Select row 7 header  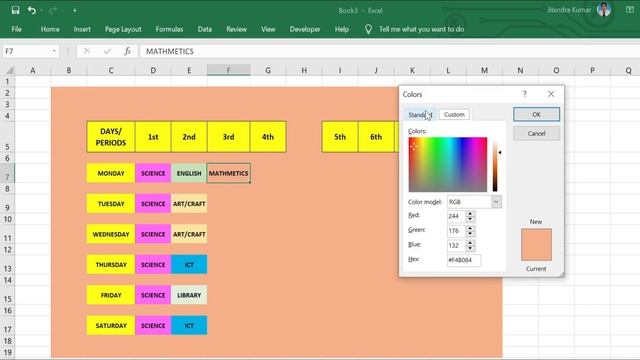click(7, 173)
